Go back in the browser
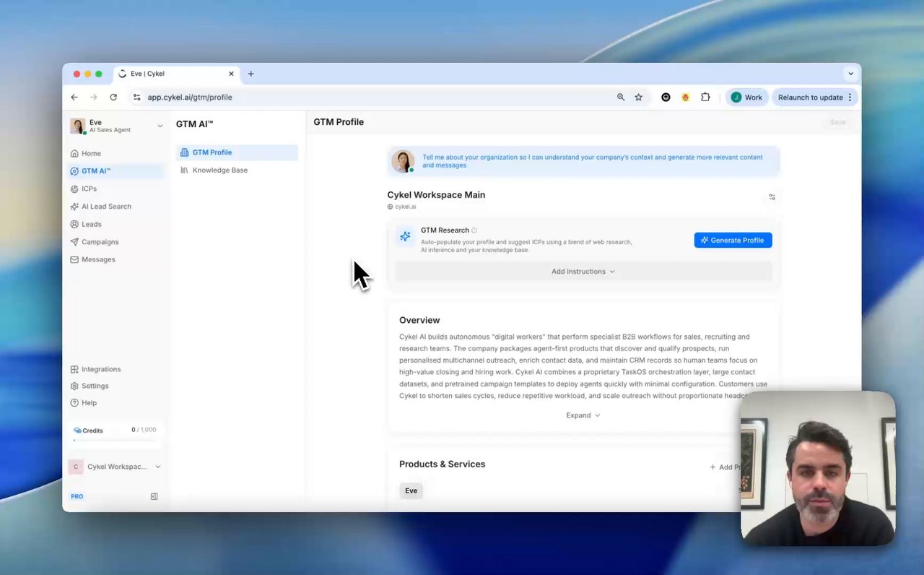This screenshot has height=575, width=924. 74,98
